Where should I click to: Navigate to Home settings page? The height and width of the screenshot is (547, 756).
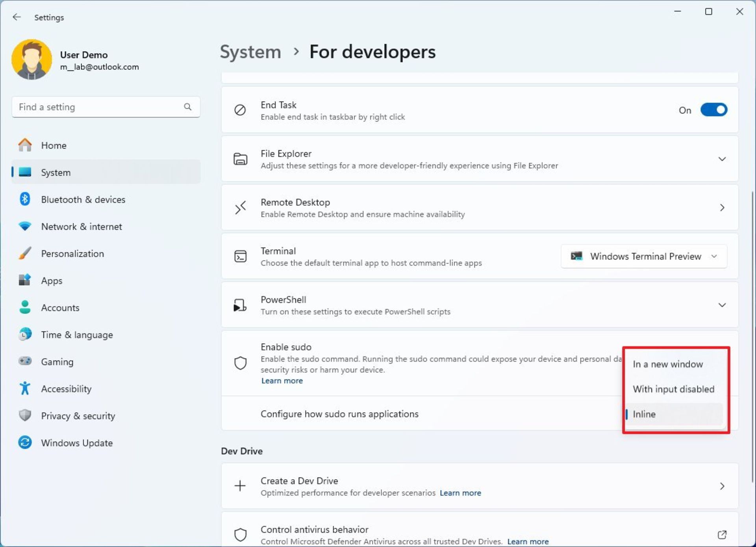54,145
